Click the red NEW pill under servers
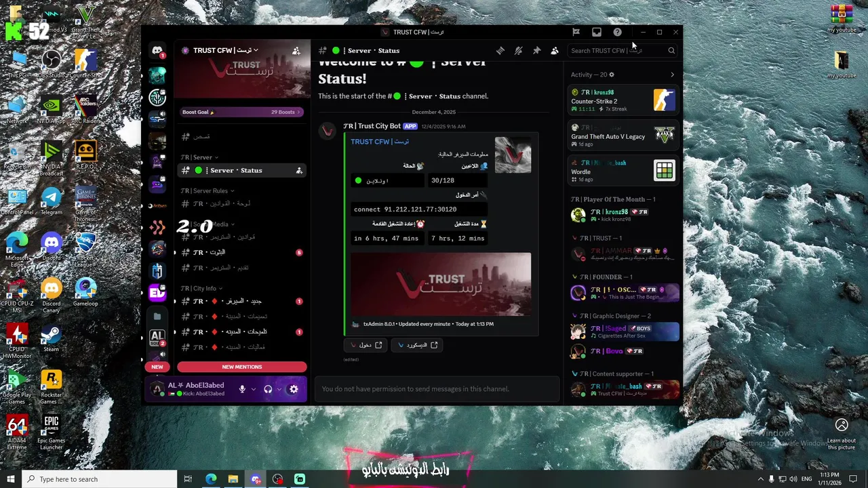This screenshot has width=868, height=488. pyautogui.click(x=157, y=367)
